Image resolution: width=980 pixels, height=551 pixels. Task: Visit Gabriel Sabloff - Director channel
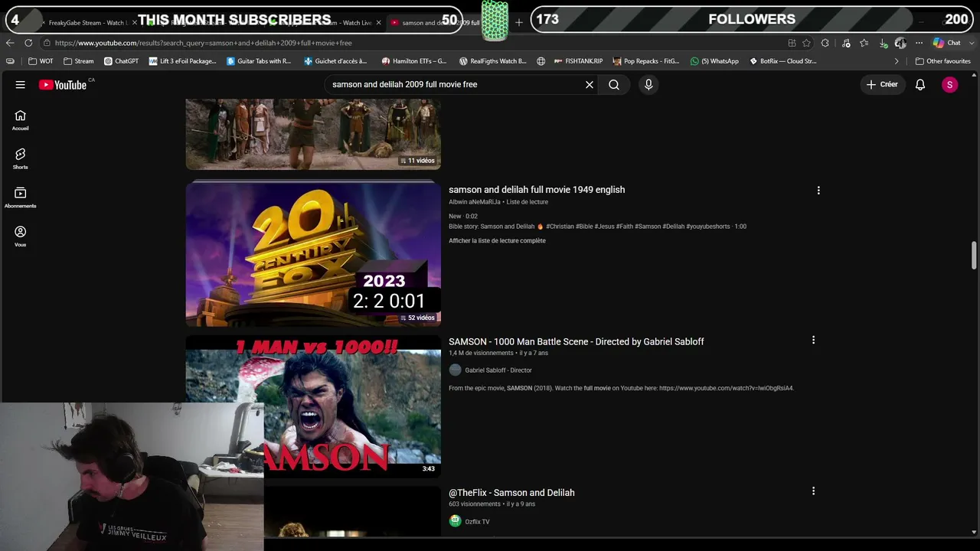(498, 370)
